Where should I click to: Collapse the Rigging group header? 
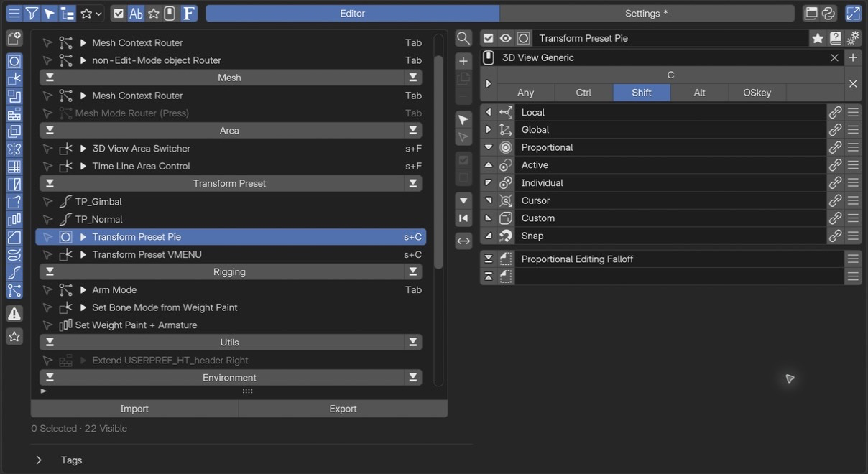[50, 272]
